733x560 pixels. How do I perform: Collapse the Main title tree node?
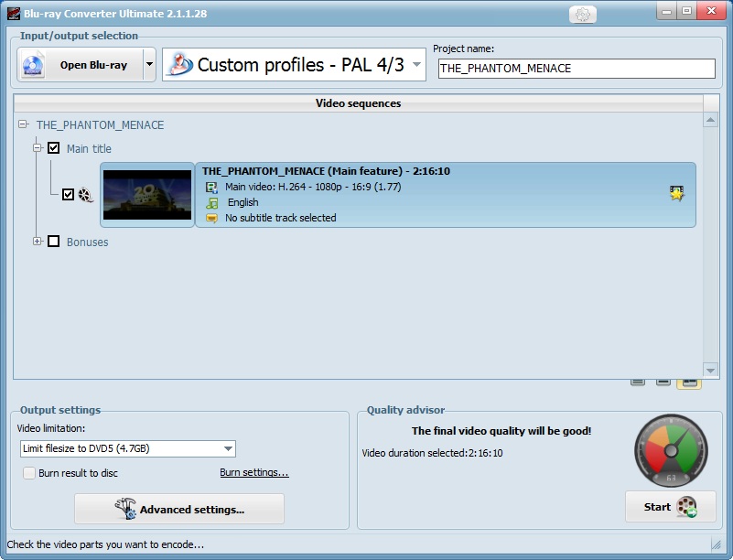pos(38,148)
